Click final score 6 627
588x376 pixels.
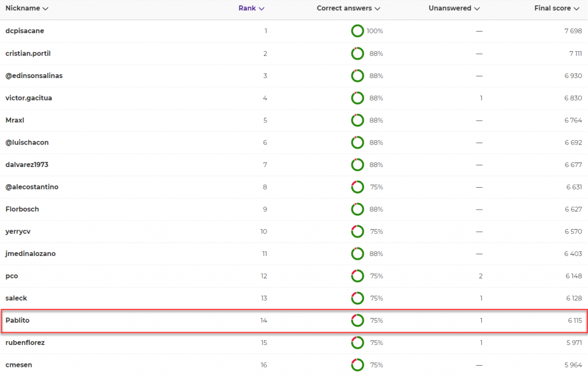pyautogui.click(x=574, y=209)
